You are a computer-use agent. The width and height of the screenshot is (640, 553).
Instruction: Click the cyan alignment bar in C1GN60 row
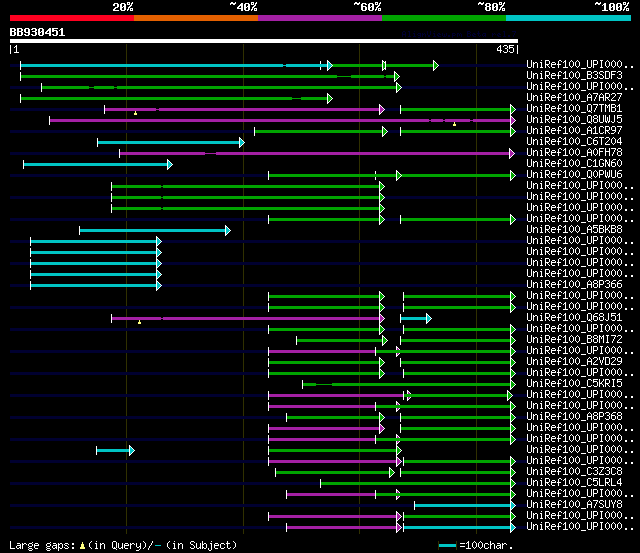[96, 164]
